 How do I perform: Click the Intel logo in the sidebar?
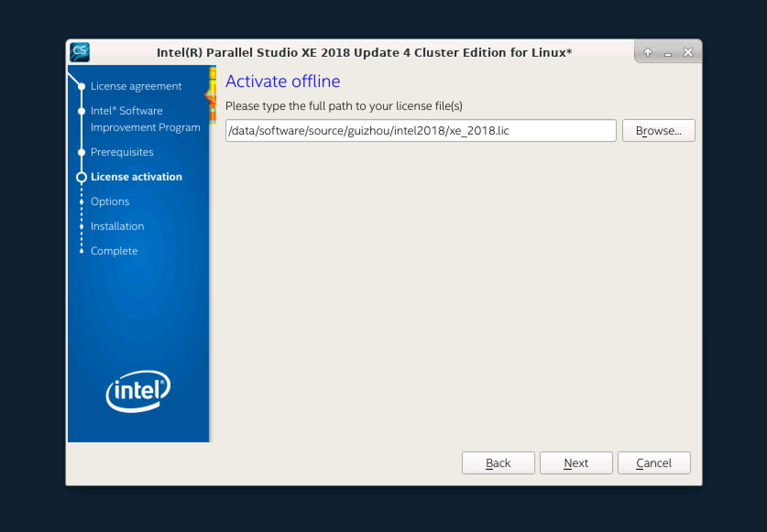click(138, 391)
